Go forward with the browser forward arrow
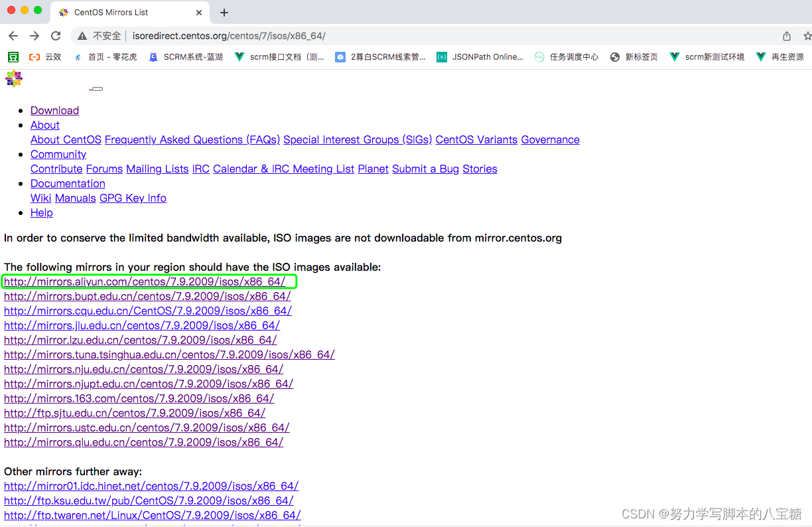 coord(34,36)
